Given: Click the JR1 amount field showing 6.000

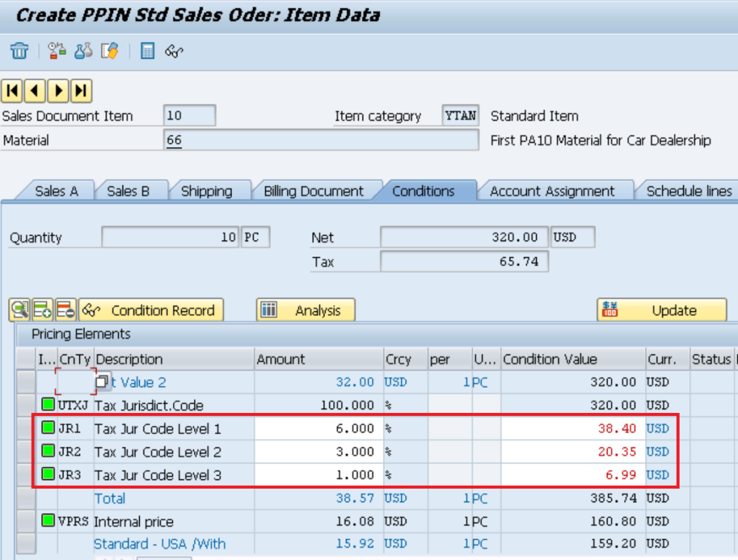Looking at the screenshot, I should coord(319,429).
